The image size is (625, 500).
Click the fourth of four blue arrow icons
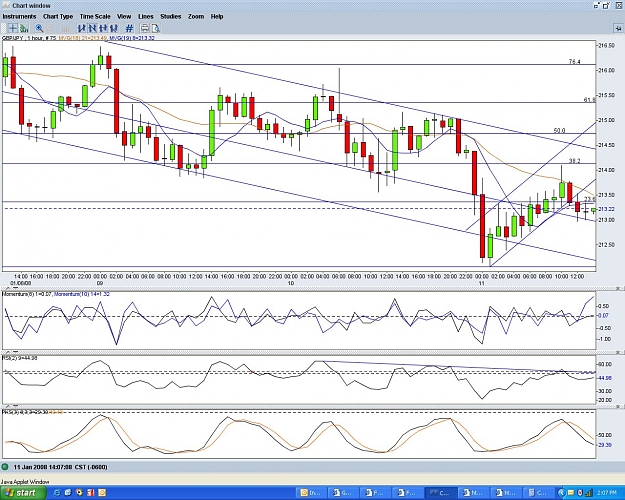(x=114, y=28)
